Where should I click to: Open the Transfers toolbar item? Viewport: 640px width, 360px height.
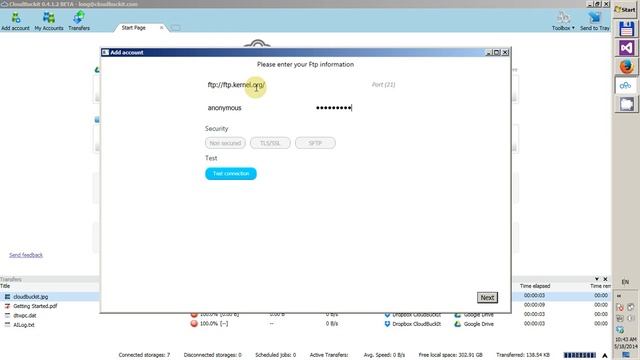coord(79,21)
